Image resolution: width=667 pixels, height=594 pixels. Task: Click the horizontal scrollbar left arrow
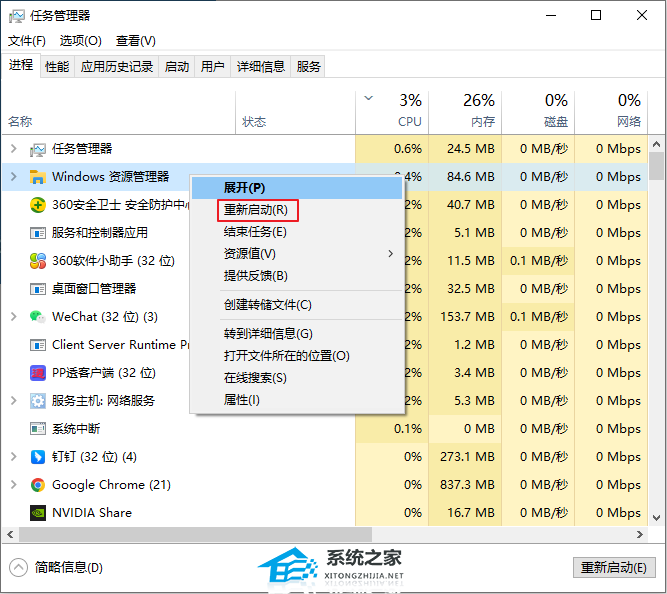[x=10, y=534]
